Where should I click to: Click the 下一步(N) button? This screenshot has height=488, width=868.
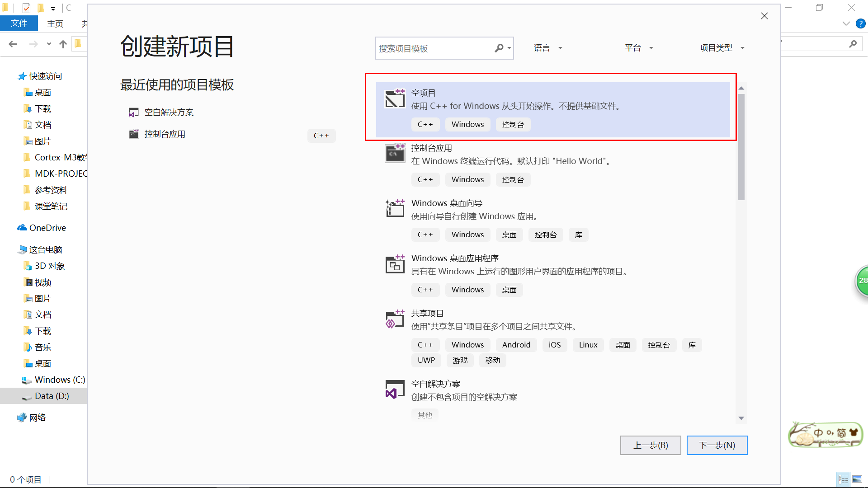click(x=717, y=446)
